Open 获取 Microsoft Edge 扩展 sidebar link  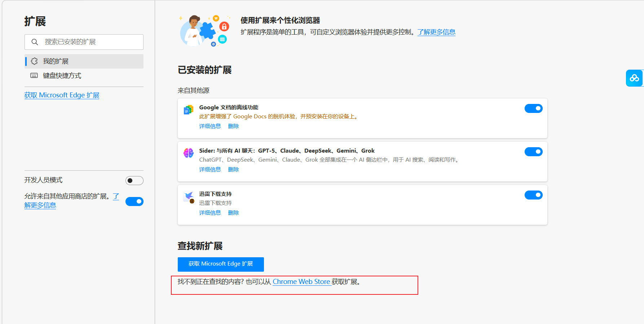pyautogui.click(x=62, y=95)
